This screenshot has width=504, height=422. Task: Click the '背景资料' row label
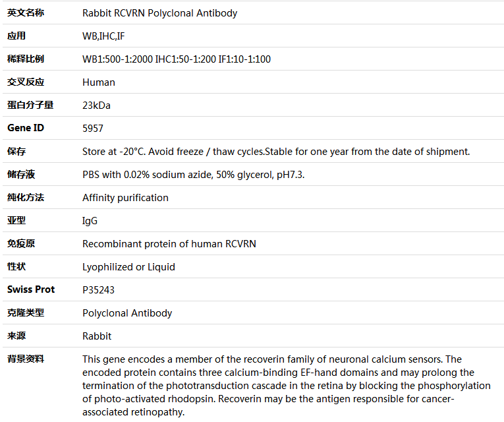click(x=26, y=359)
